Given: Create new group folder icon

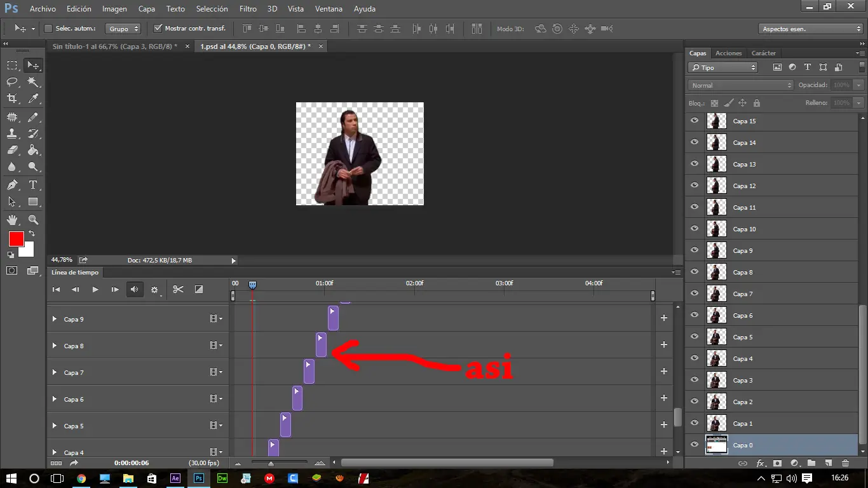Looking at the screenshot, I should click(811, 464).
